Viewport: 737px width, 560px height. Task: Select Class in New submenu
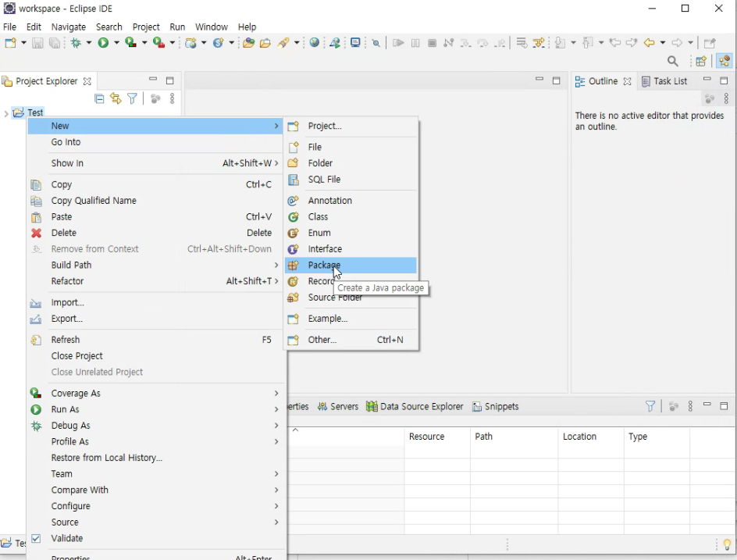tap(351, 217)
